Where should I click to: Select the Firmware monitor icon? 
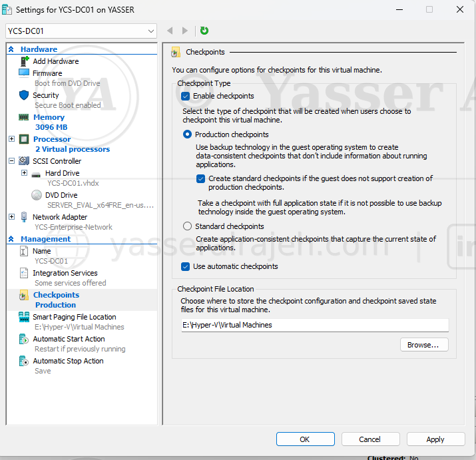pos(24,73)
